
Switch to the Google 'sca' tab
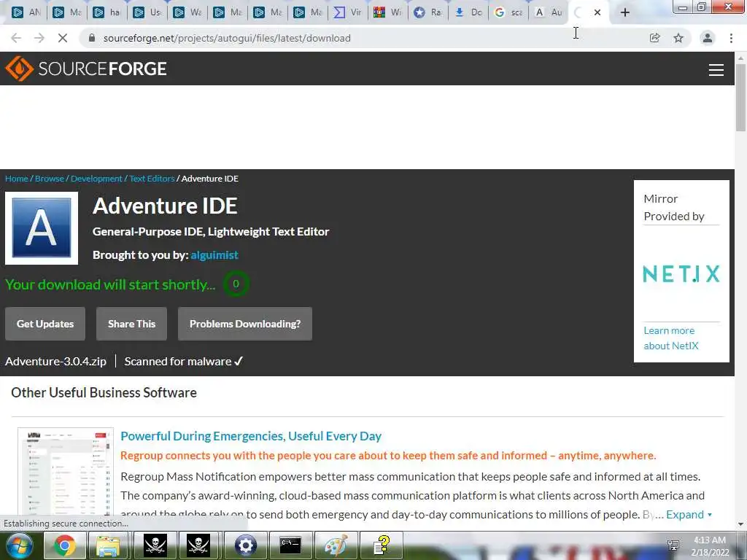(x=508, y=12)
